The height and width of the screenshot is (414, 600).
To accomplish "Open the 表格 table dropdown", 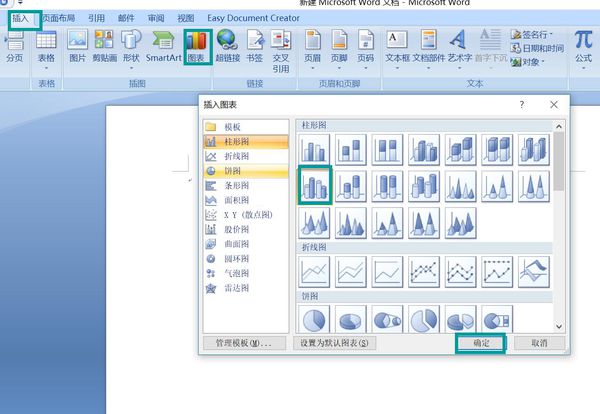I will pos(46,50).
